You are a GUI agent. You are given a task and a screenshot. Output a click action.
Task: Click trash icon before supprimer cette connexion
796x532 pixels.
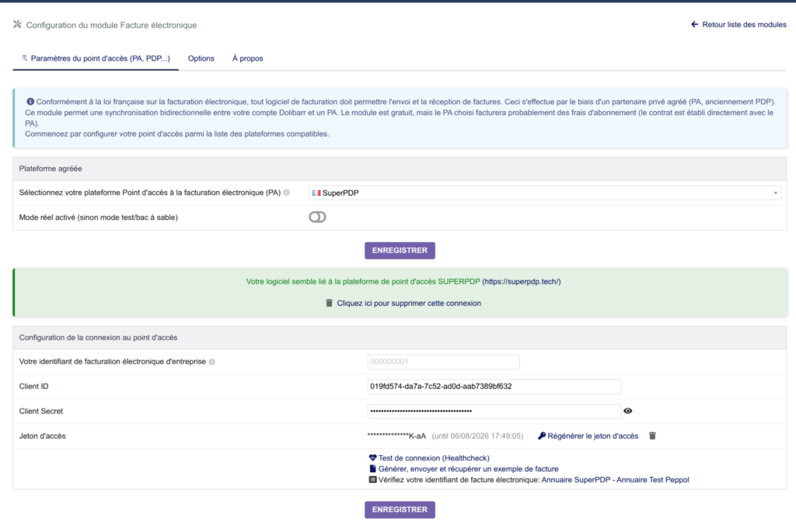pos(329,303)
